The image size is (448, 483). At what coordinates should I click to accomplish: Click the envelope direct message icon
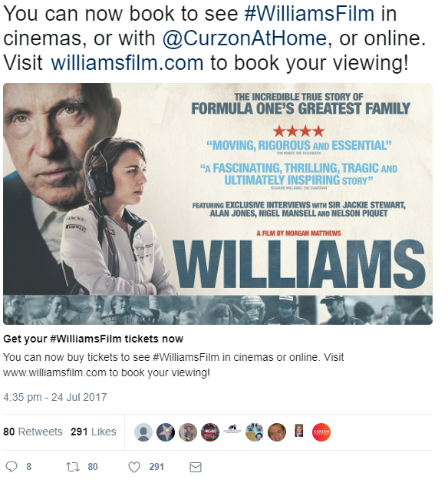[x=196, y=467]
